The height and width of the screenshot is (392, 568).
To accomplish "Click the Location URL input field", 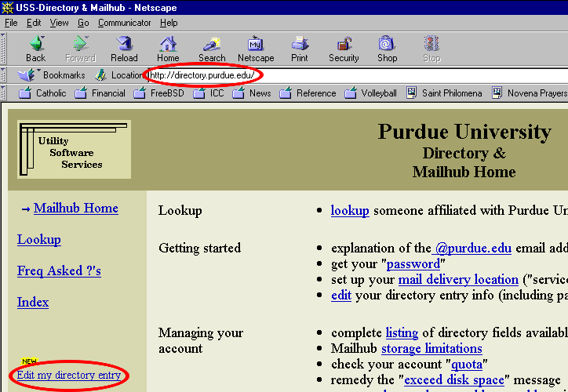I will (x=358, y=75).
